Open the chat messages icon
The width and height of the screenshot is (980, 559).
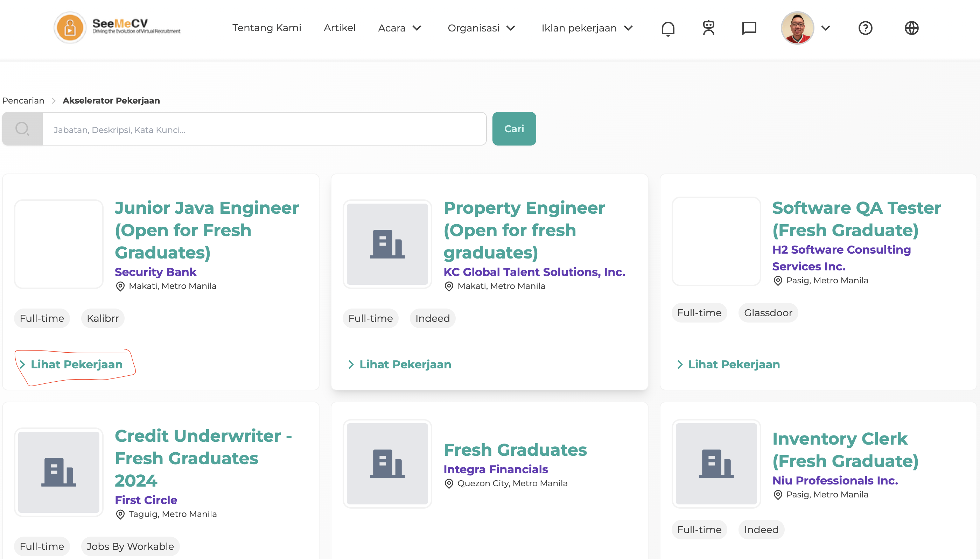click(x=749, y=28)
